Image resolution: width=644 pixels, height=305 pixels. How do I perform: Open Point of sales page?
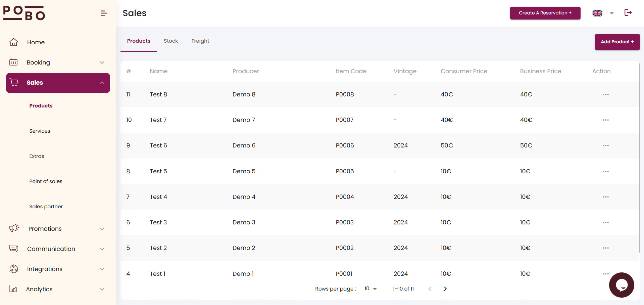click(x=46, y=181)
